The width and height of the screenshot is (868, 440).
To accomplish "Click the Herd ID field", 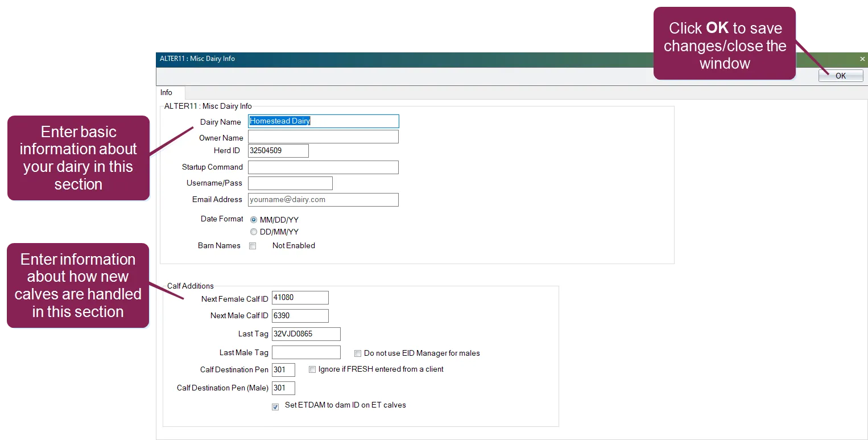I will 278,150.
